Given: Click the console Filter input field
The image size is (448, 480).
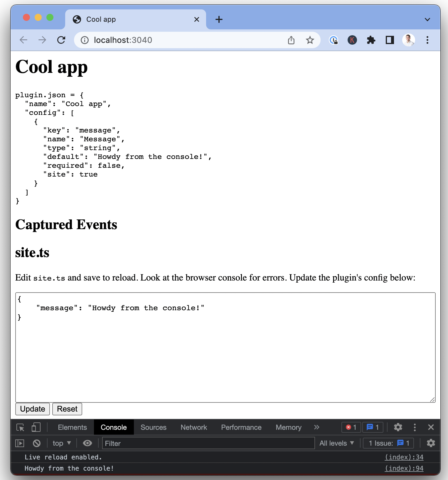Looking at the screenshot, I should coord(208,443).
